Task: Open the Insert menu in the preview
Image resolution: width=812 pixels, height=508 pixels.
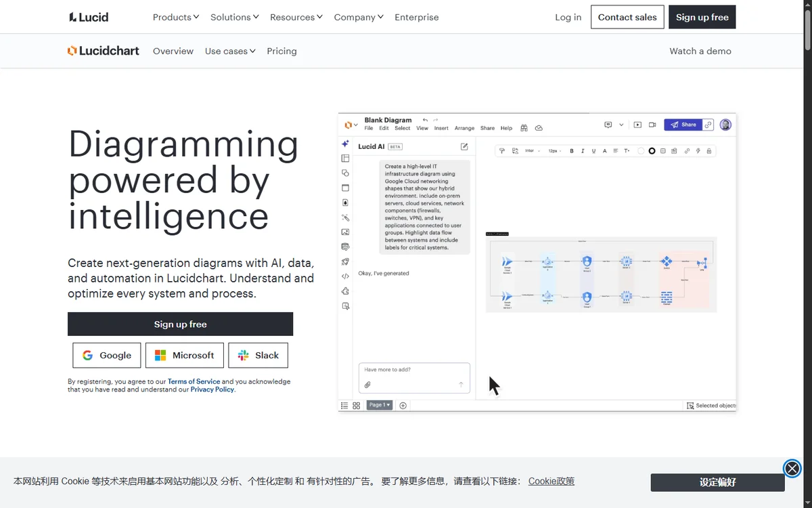Action: click(441, 128)
